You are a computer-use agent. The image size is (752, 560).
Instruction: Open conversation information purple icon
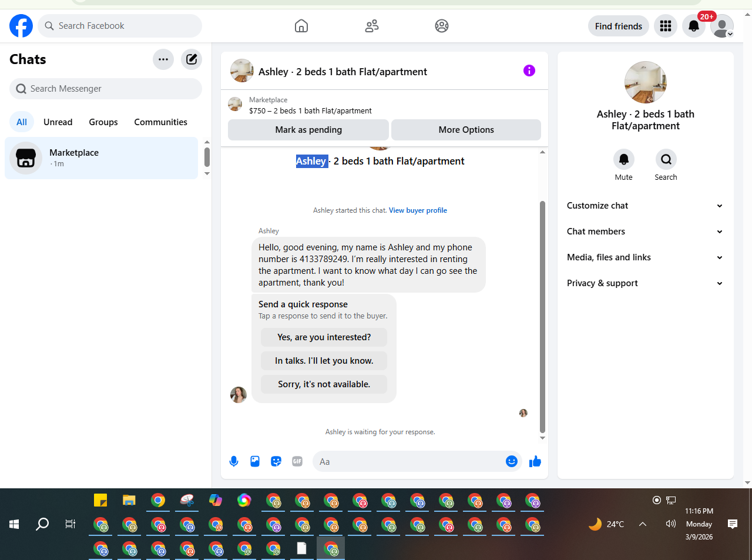point(529,71)
